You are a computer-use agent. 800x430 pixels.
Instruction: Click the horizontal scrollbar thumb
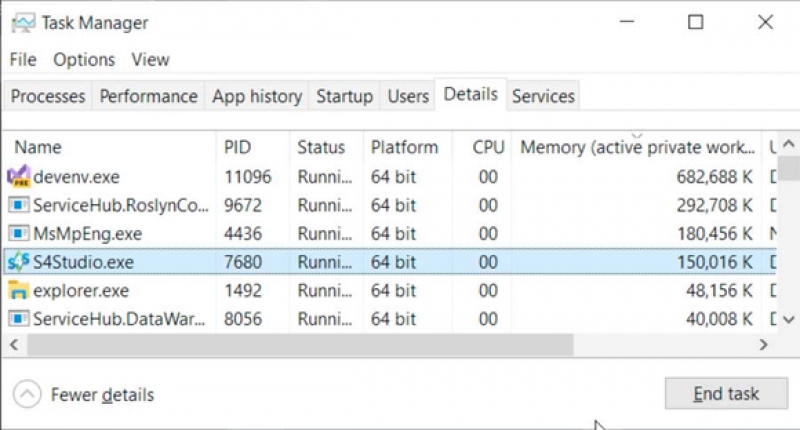(x=300, y=345)
